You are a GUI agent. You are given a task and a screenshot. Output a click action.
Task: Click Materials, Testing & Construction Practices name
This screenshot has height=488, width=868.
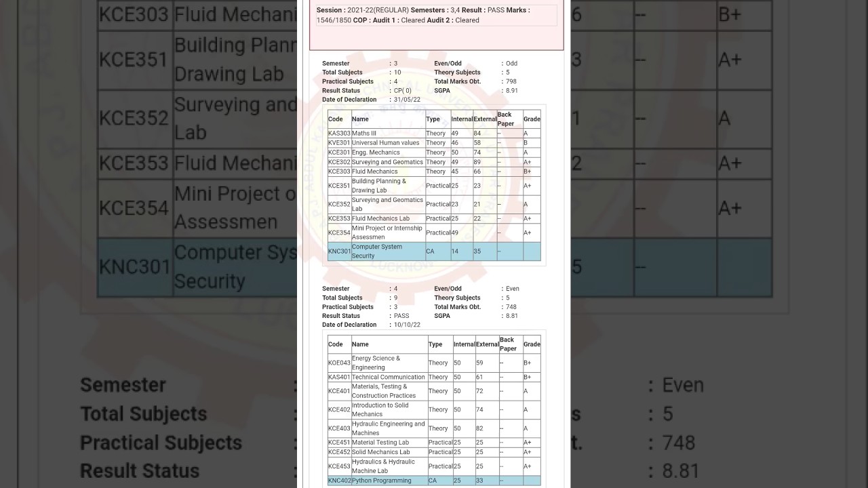click(x=384, y=391)
